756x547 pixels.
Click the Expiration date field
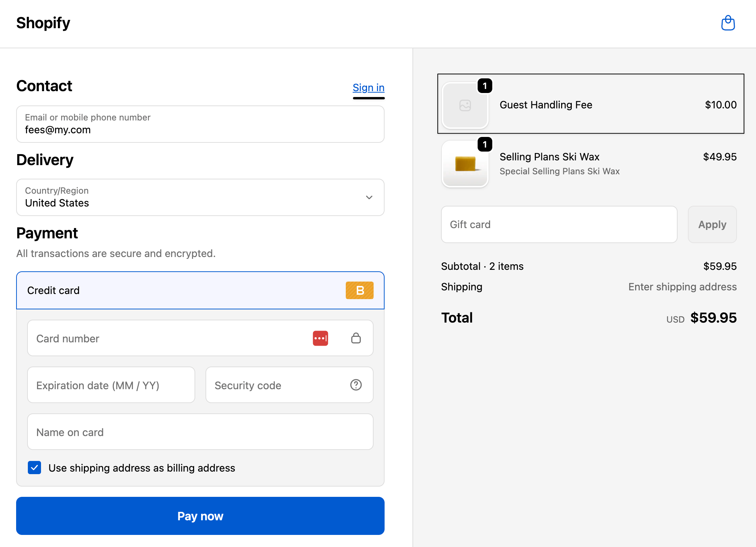click(111, 385)
